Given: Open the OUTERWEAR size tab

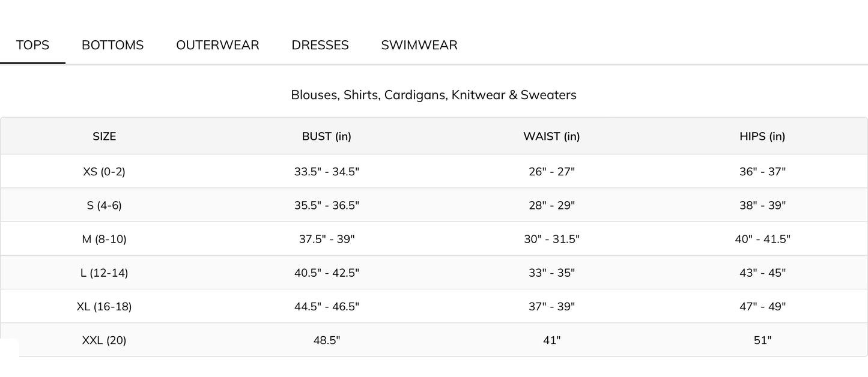Looking at the screenshot, I should tap(217, 45).
